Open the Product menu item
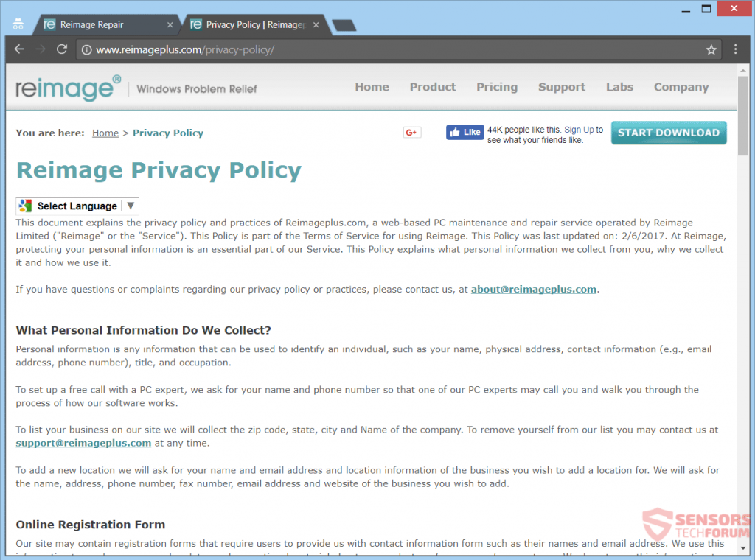The width and height of the screenshot is (755, 560). (x=433, y=87)
